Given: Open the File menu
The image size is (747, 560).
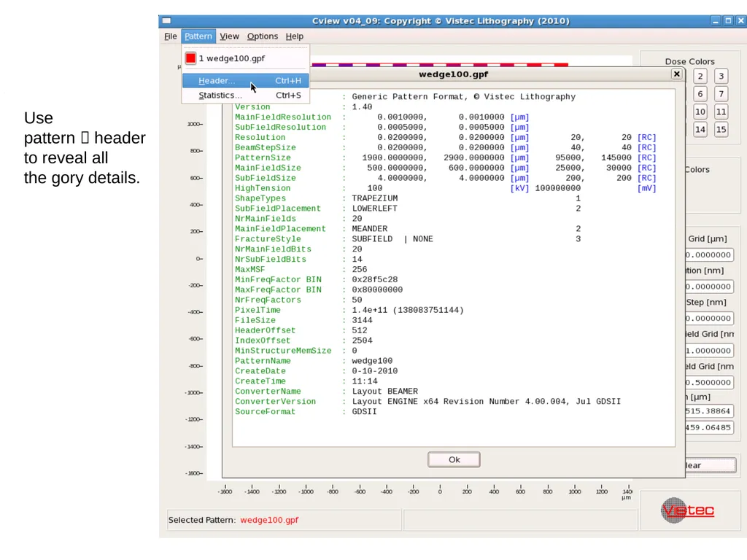Looking at the screenshot, I should (171, 36).
